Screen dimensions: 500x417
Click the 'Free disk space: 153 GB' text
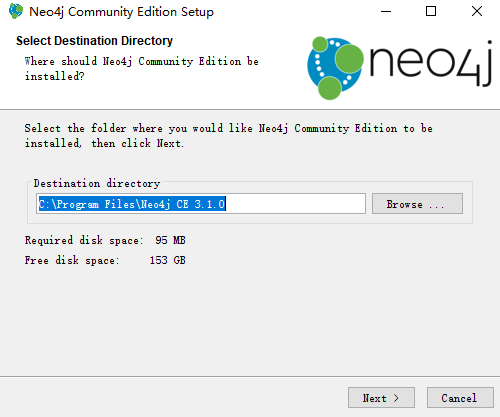click(105, 260)
